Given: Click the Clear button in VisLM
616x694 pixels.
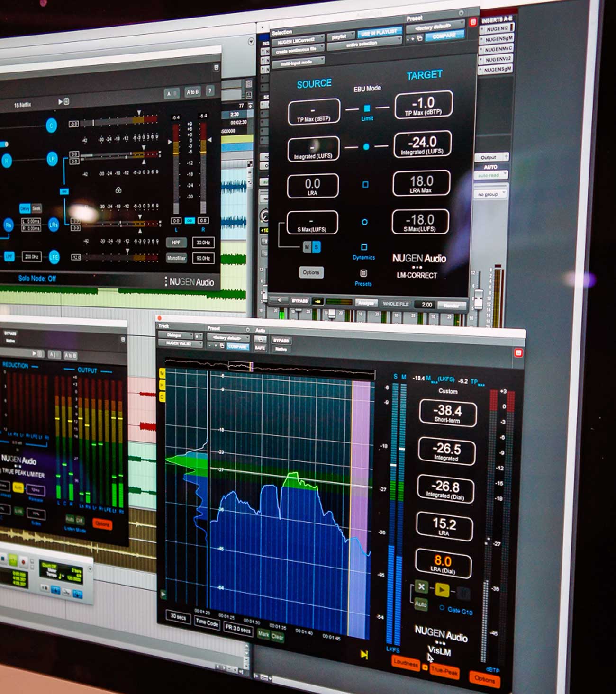Looking at the screenshot, I should (x=278, y=637).
